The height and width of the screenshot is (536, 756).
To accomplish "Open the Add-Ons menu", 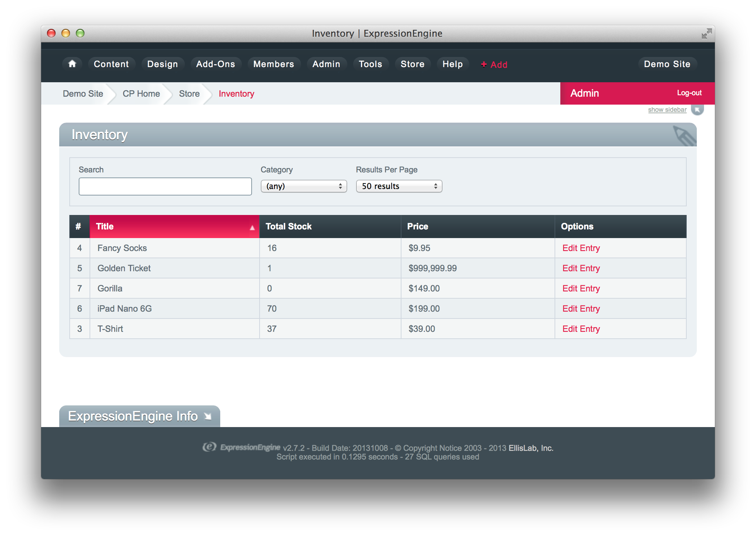I will pyautogui.click(x=216, y=64).
